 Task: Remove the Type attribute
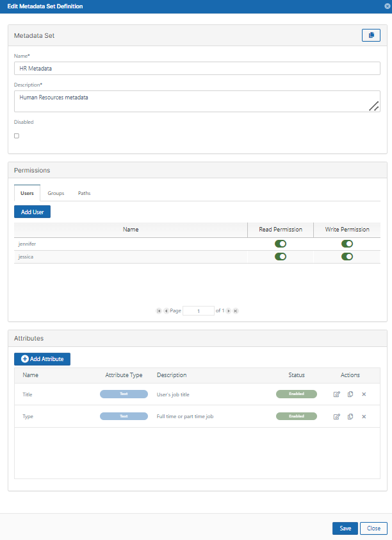[364, 417]
